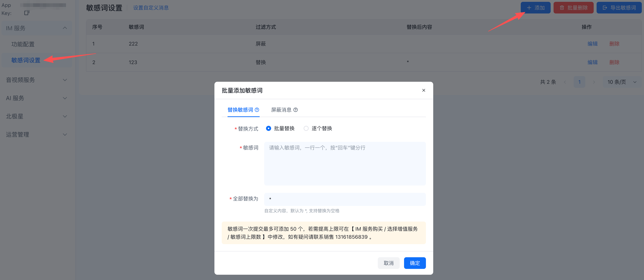Click the 屏蔽 cell in row 1

click(261, 44)
